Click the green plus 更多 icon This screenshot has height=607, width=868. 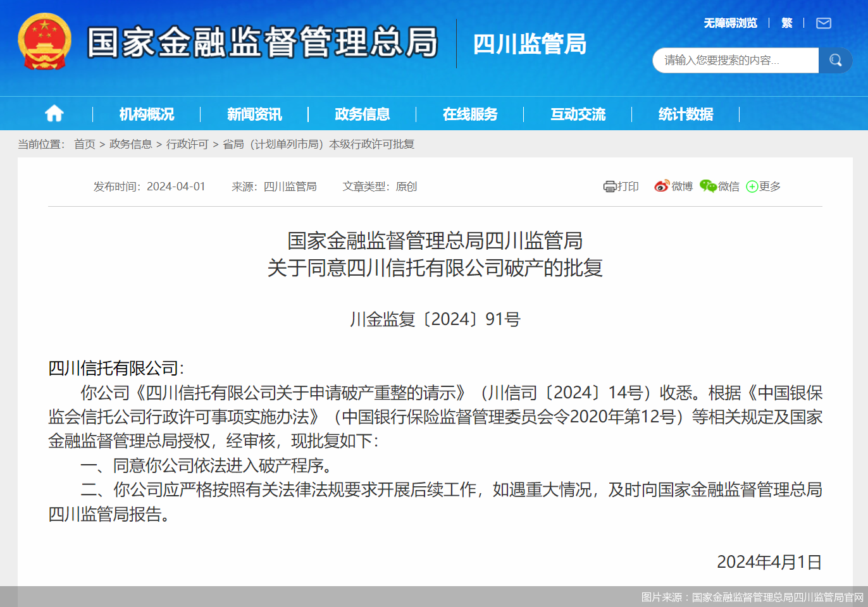pos(752,187)
